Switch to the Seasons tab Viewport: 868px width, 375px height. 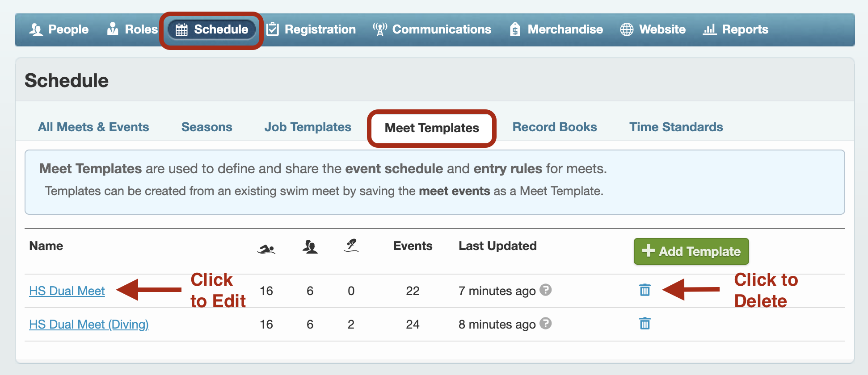point(206,127)
